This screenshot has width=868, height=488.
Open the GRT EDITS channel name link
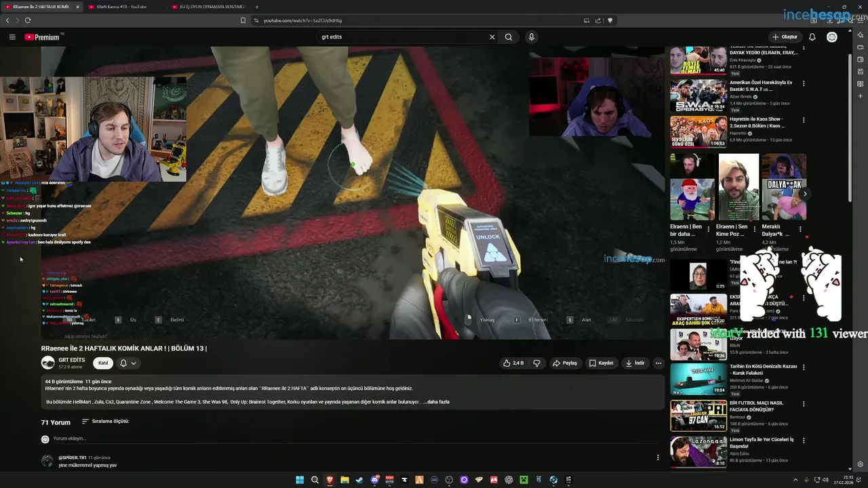(72, 360)
